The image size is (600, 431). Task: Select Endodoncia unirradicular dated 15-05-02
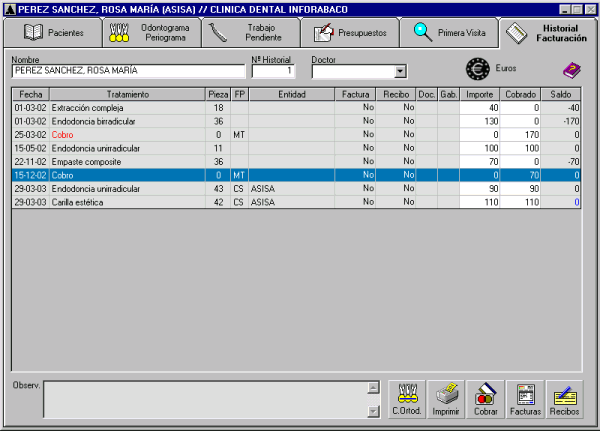click(296, 148)
